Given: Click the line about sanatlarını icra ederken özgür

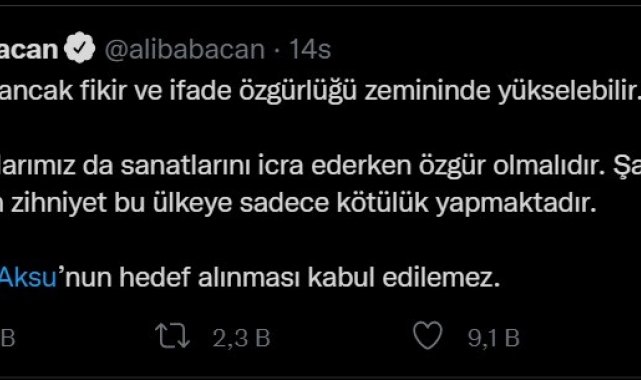Looking at the screenshot, I should (x=320, y=165).
